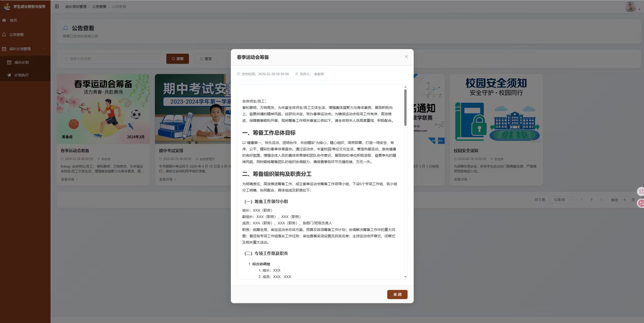Image resolution: width=644 pixels, height=323 pixels.
Task: Open the 公告查看 sidebar menu item
Action: (25, 35)
